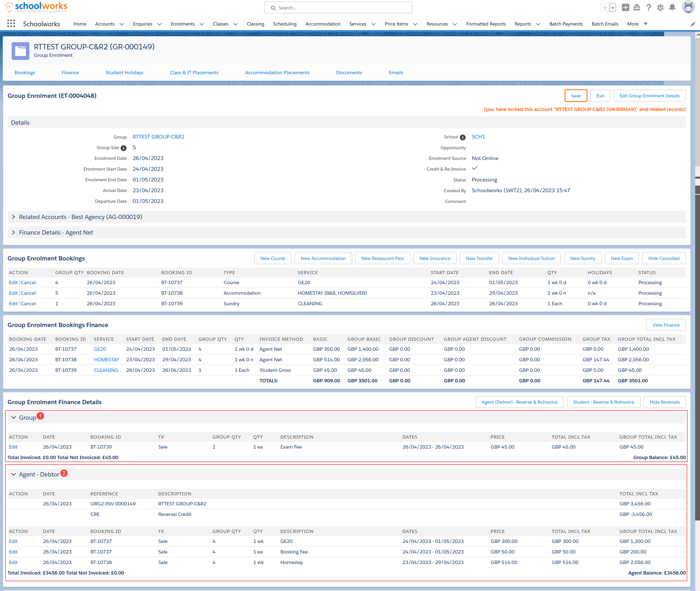Click the Save button
The height and width of the screenshot is (591, 700).
click(x=575, y=96)
